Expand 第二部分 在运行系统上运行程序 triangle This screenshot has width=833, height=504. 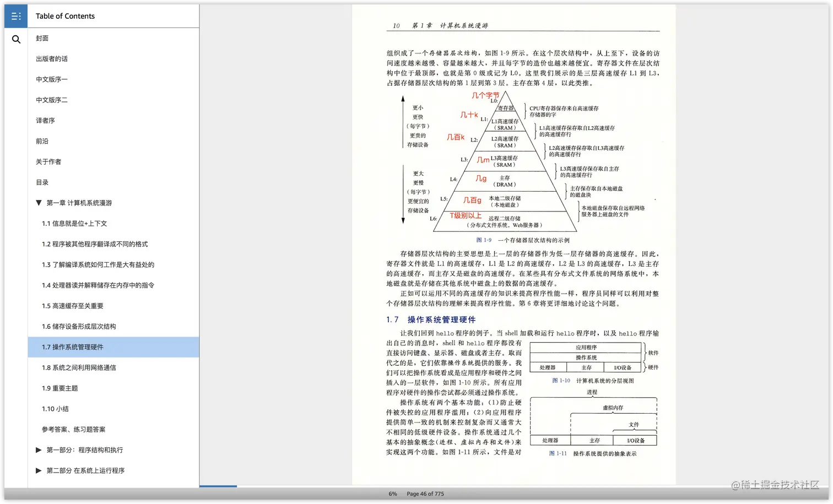pos(39,470)
